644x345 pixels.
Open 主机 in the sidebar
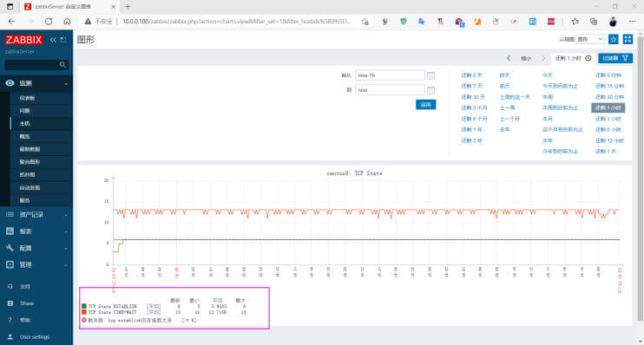tap(24, 123)
